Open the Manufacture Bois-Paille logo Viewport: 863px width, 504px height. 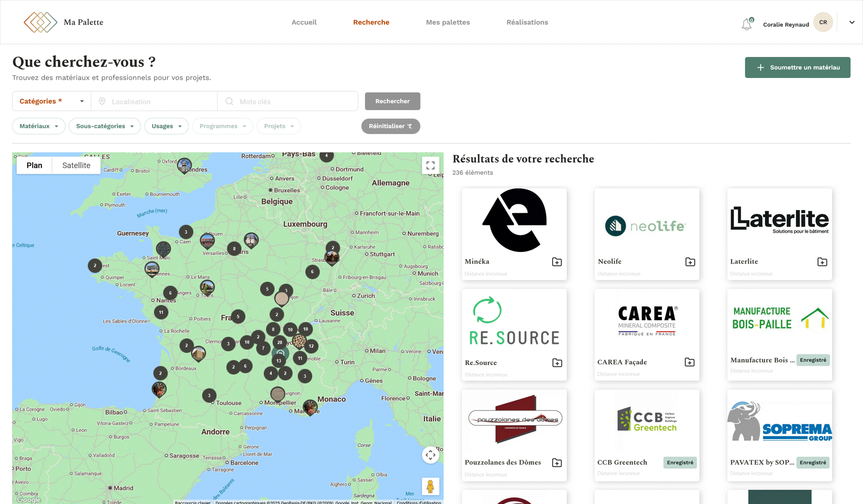pyautogui.click(x=779, y=318)
